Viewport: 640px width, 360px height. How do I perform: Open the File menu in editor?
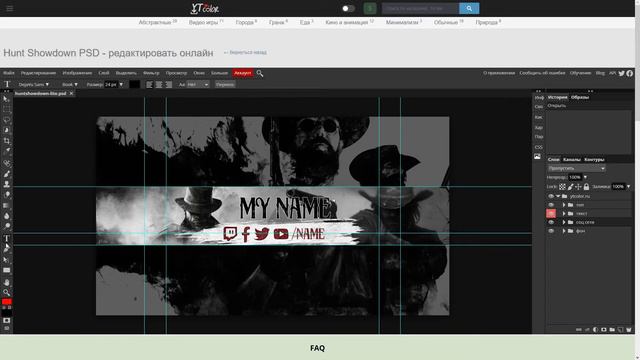coord(9,73)
